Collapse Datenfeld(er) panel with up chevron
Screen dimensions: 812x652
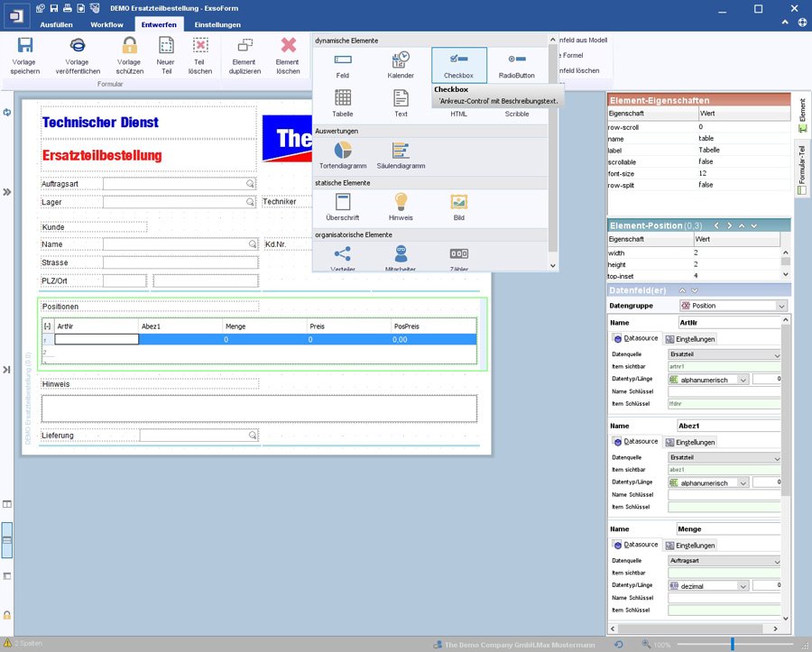pos(682,290)
